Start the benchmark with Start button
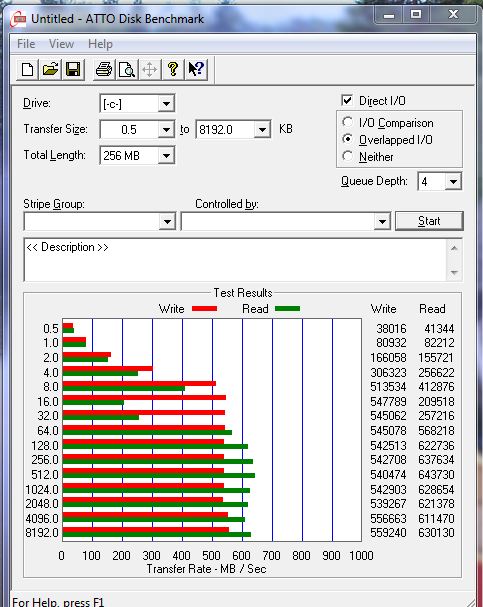 (x=429, y=221)
